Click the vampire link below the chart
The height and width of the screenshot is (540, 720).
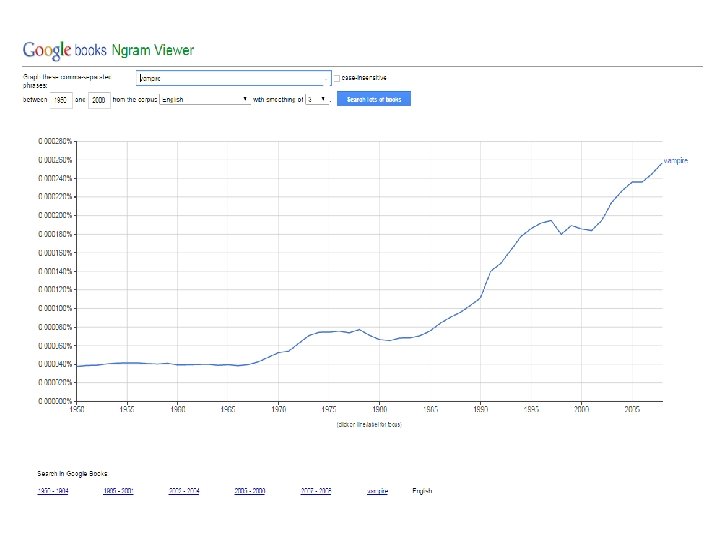[x=377, y=491]
